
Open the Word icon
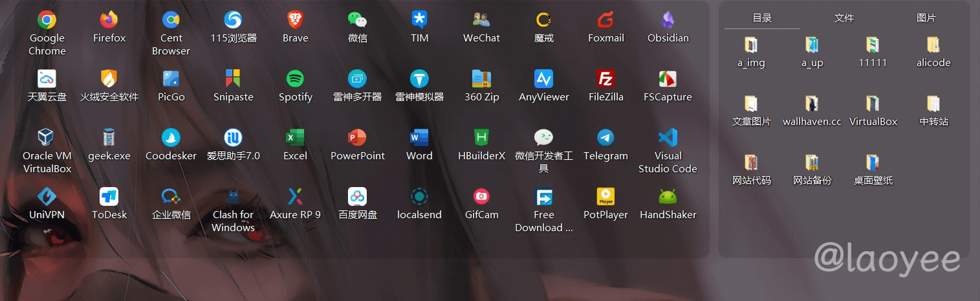click(419, 138)
